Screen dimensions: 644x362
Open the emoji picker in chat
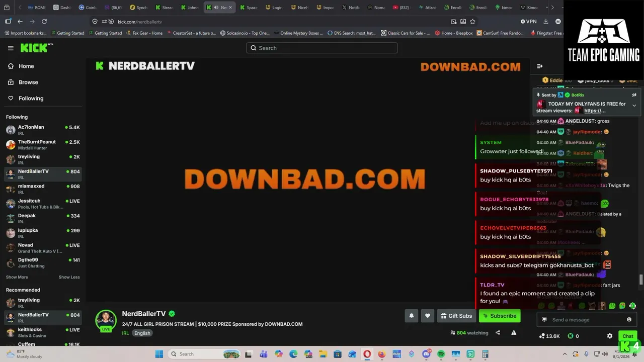tap(629, 320)
